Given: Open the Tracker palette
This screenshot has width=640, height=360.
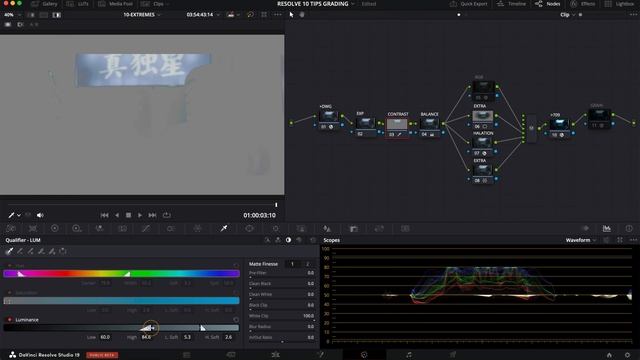Looking at the screenshot, I should coord(276,229).
